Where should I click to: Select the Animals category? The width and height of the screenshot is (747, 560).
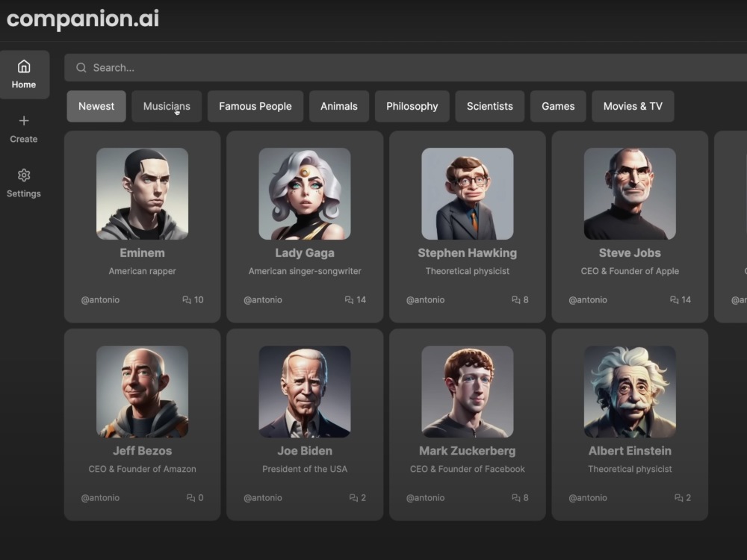(x=338, y=106)
